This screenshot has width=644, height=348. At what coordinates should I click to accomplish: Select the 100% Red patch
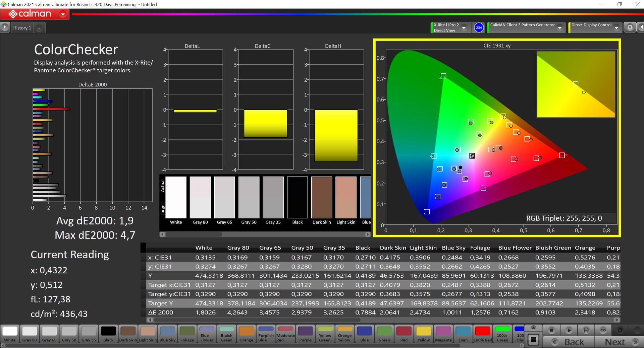[483, 334]
